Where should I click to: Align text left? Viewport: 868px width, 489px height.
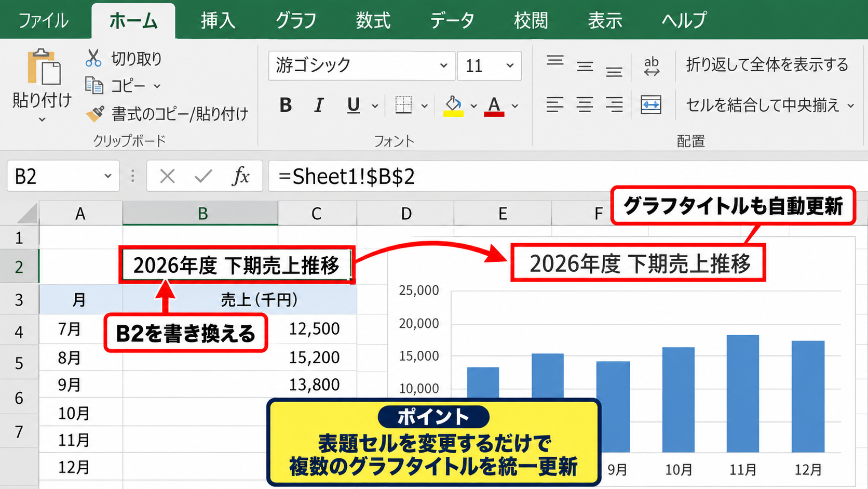pyautogui.click(x=555, y=105)
